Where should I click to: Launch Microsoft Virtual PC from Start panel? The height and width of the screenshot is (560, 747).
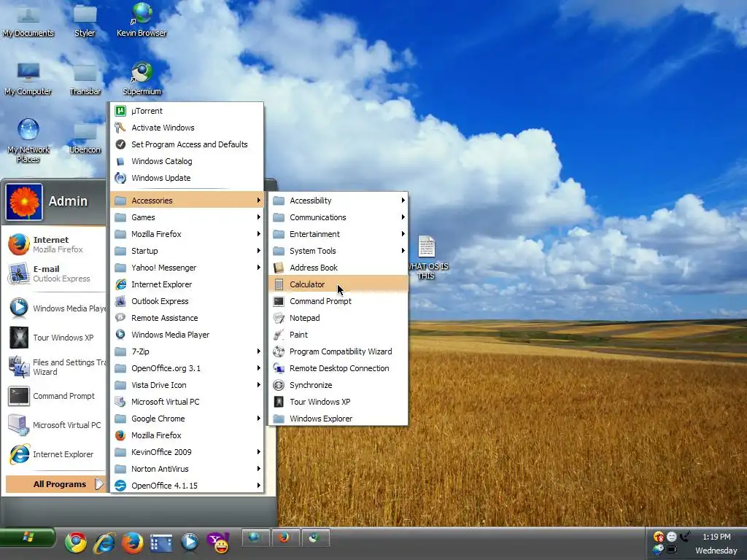point(55,425)
